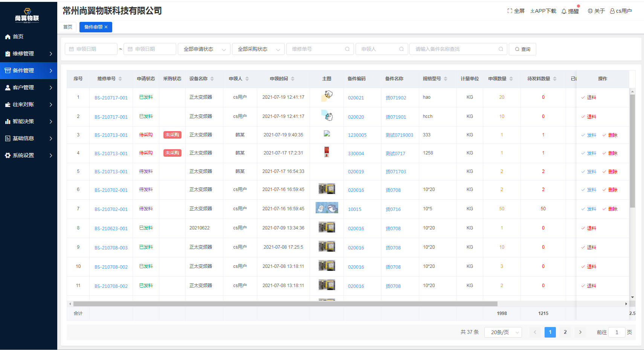Open 智能决策 sidebar menu
The width and height of the screenshot is (644, 350).
point(29,121)
